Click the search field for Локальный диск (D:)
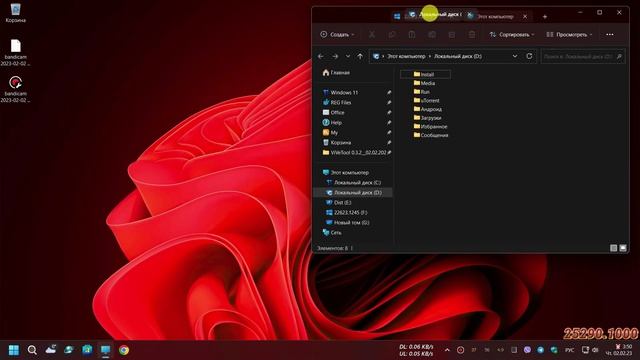Image resolution: width=640 pixels, height=360 pixels. point(583,56)
